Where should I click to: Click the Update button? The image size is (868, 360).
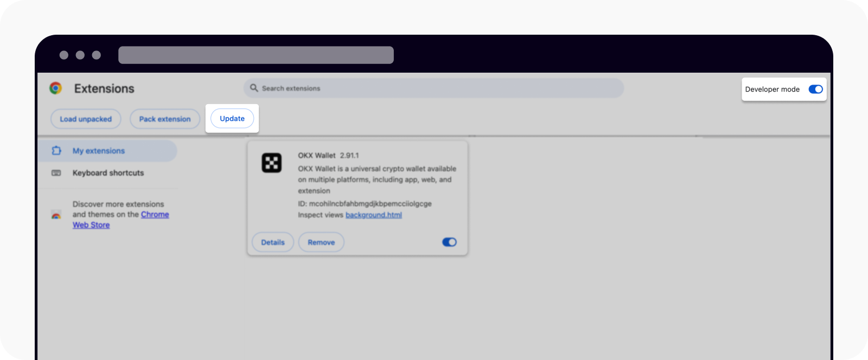[232, 118]
